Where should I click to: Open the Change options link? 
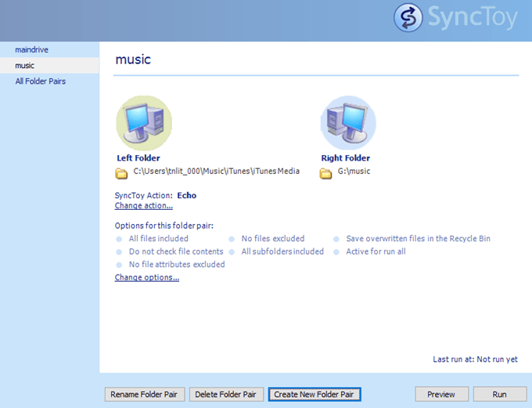pos(147,277)
